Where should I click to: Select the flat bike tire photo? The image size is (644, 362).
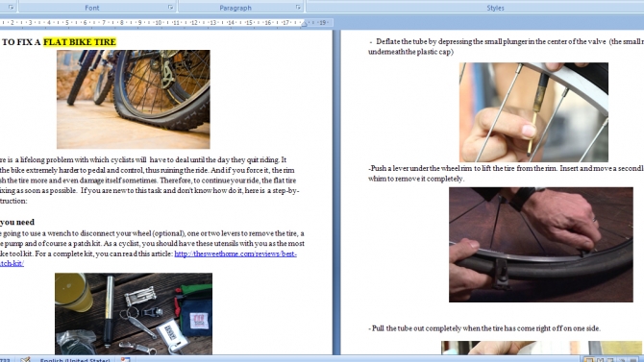133,99
